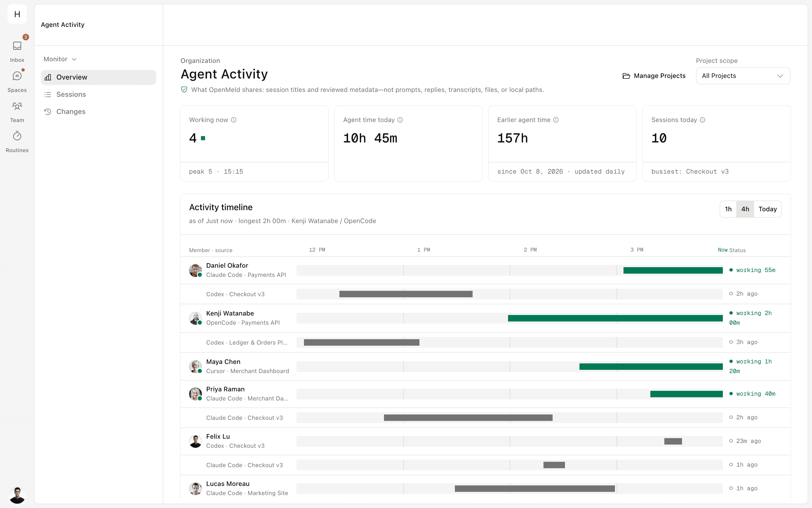Open Spaces chat icon in sidebar
The height and width of the screenshot is (508, 812).
coord(17,76)
